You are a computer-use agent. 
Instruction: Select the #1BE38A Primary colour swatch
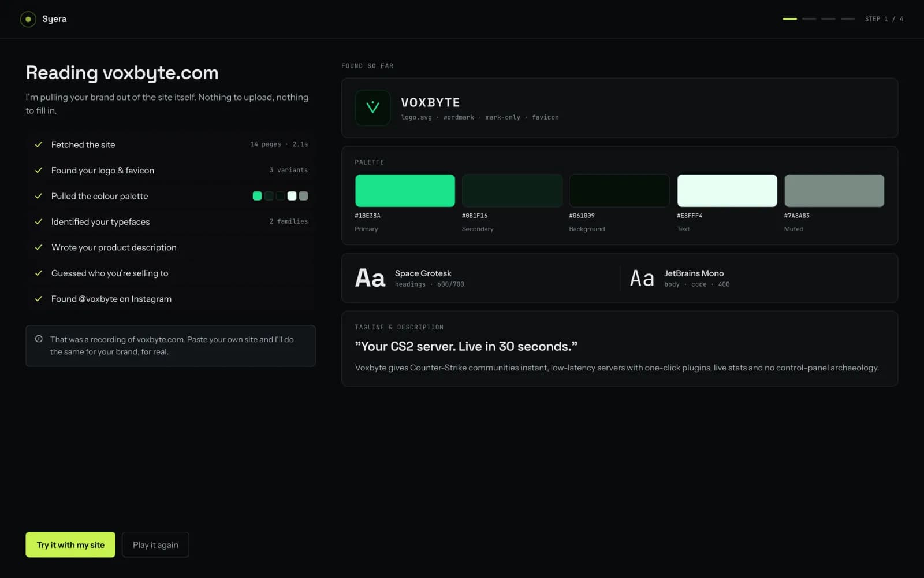405,191
